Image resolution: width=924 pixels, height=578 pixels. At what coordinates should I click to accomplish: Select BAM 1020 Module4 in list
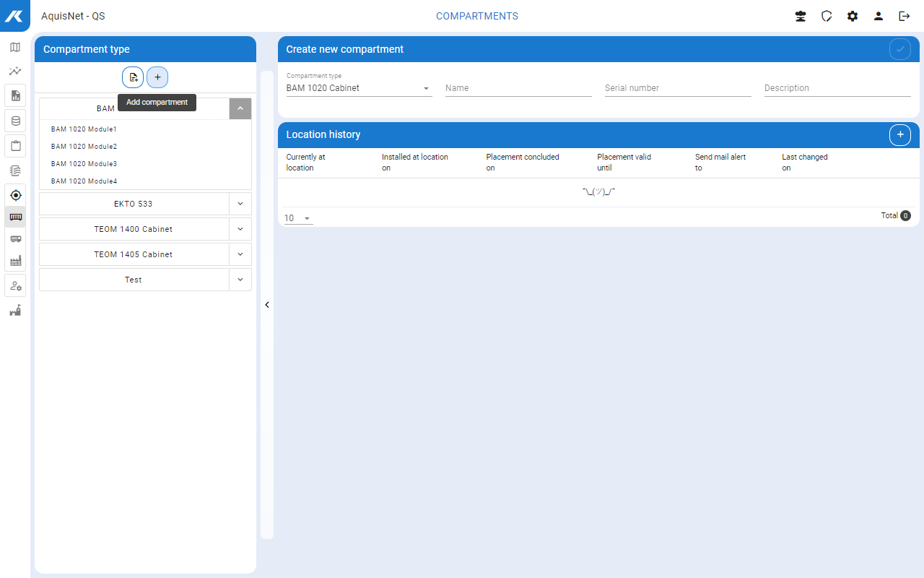(x=84, y=181)
